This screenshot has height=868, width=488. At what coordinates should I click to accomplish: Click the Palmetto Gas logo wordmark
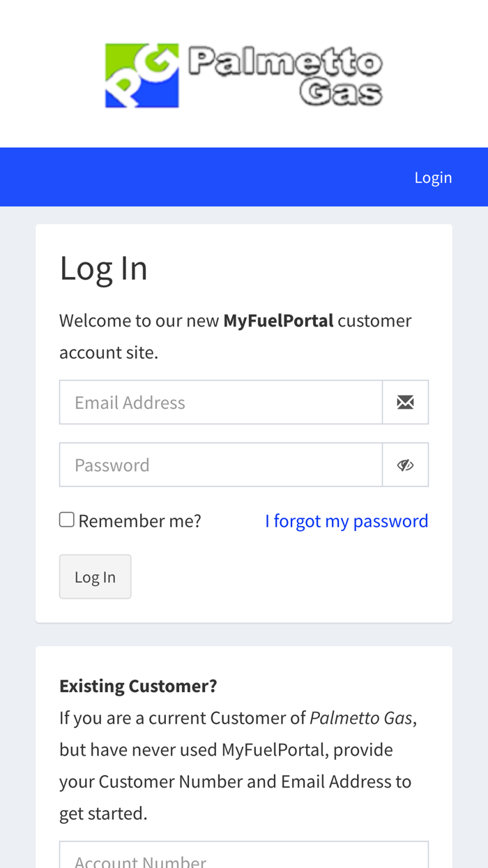pyautogui.click(x=286, y=75)
